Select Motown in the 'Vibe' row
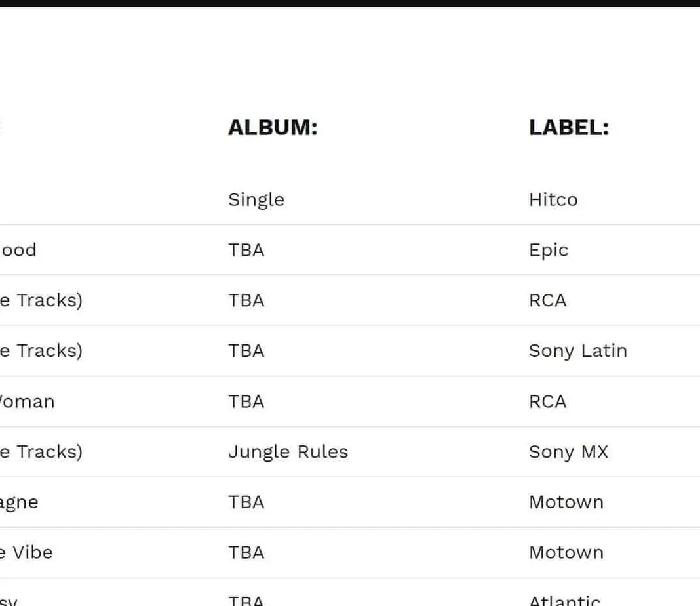700x606 pixels. 566,552
